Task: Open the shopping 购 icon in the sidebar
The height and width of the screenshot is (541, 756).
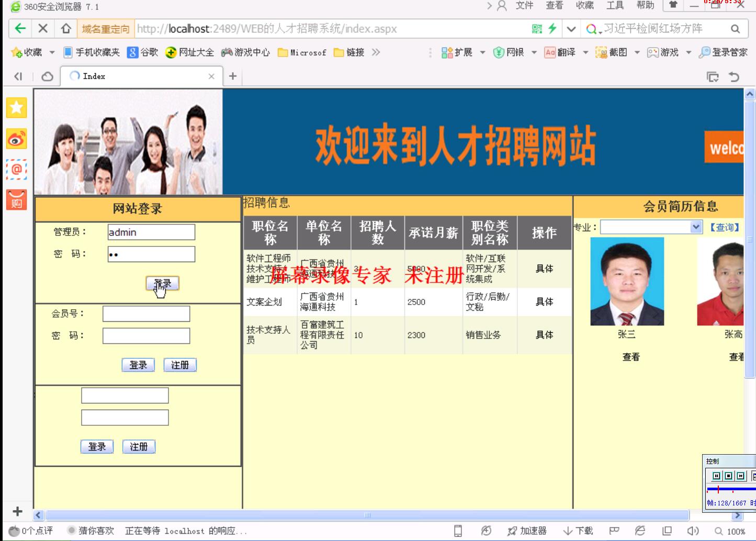Action: pos(16,200)
